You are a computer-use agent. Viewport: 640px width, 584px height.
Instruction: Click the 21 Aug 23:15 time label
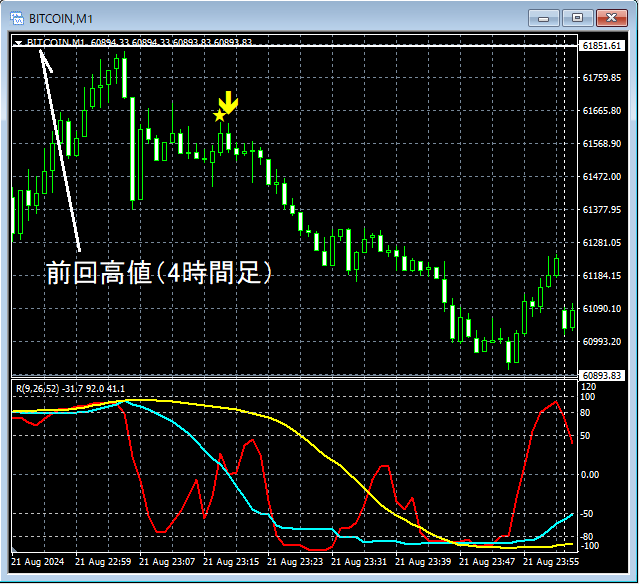231,562
